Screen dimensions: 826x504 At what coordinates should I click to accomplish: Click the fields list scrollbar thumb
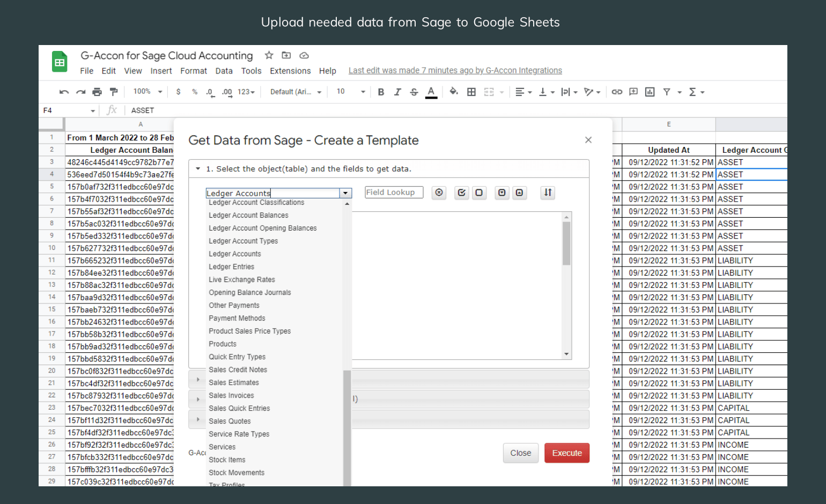[566, 243]
